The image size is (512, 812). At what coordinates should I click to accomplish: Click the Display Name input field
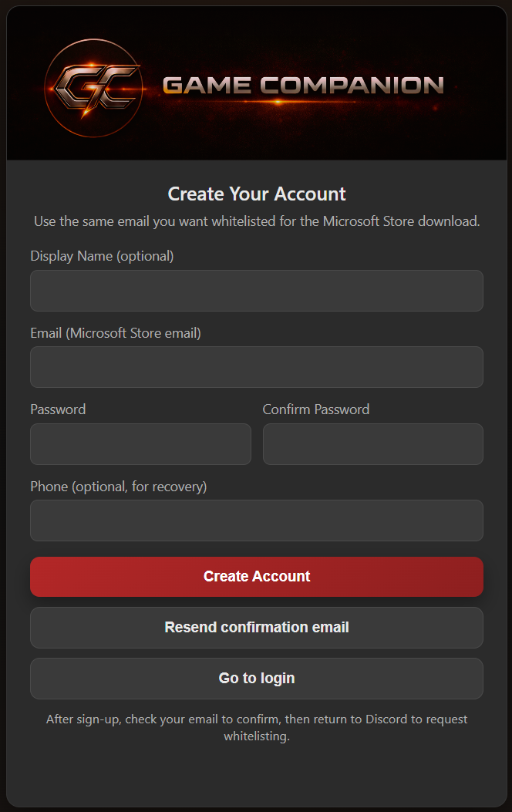(256, 291)
